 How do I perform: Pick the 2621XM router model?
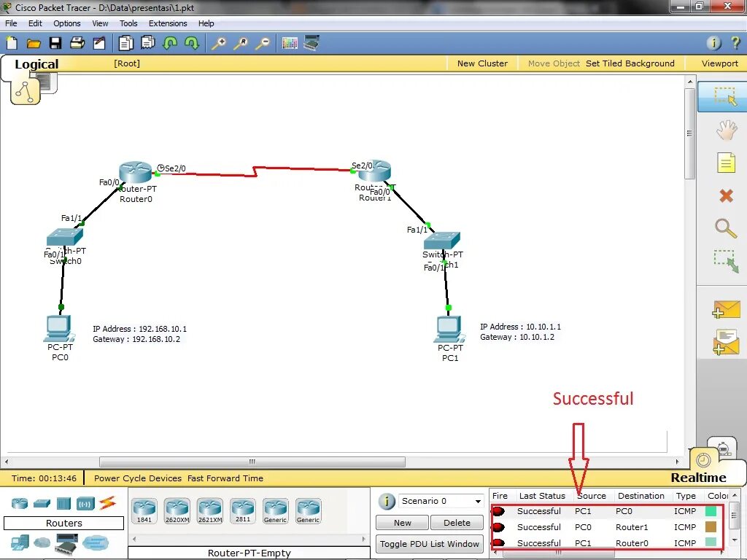pyautogui.click(x=210, y=511)
